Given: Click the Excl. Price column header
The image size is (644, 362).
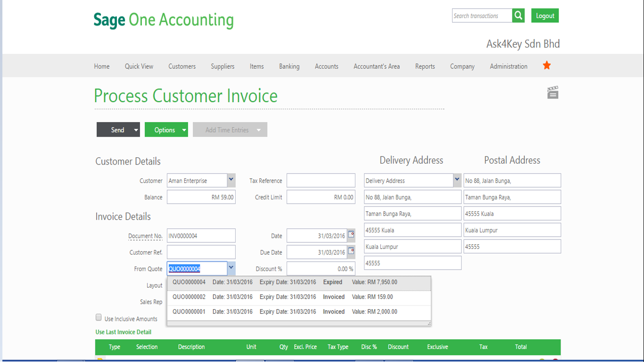Looking at the screenshot, I should [305, 347].
